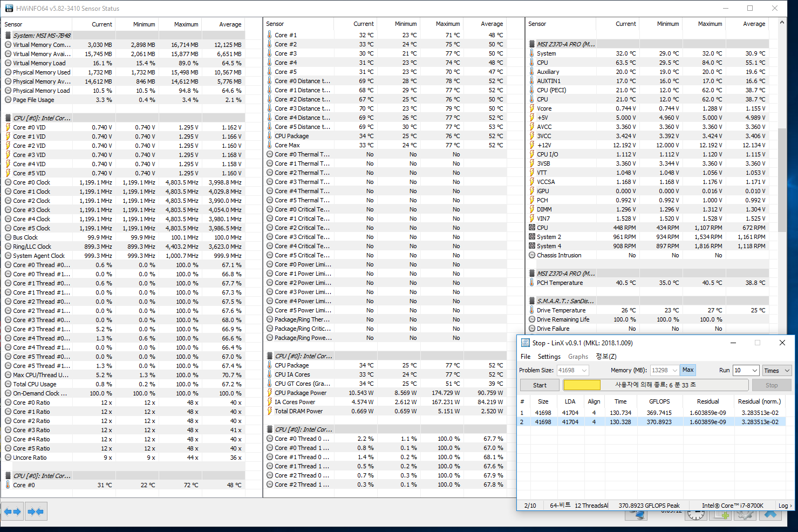The height and width of the screenshot is (532, 798).
Task: Click the Time column header in LinX
Action: (x=620, y=401)
